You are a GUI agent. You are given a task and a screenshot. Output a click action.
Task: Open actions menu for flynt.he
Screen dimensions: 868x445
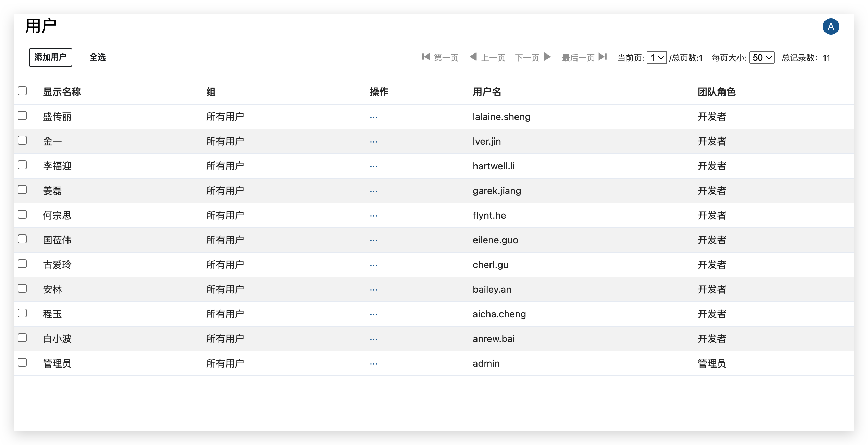point(373,216)
